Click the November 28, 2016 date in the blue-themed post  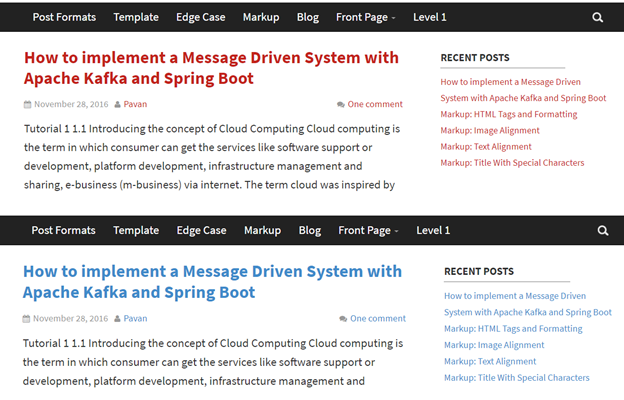[x=70, y=318]
